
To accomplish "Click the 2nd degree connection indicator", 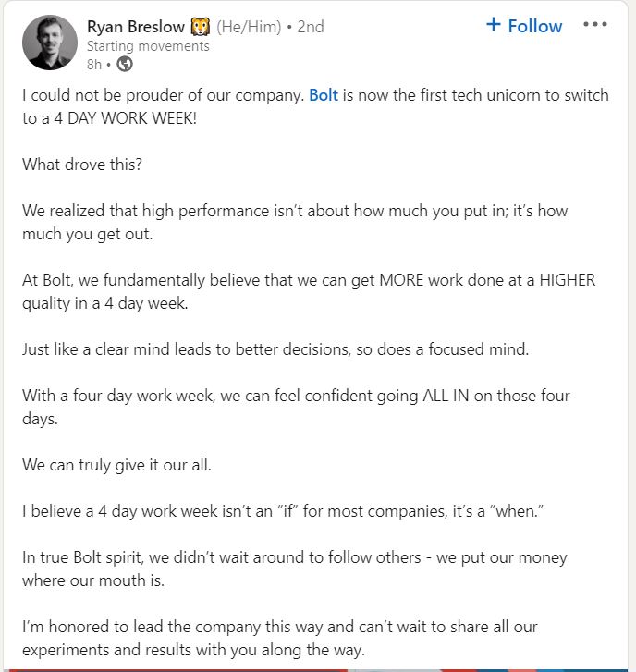I will coord(311,27).
